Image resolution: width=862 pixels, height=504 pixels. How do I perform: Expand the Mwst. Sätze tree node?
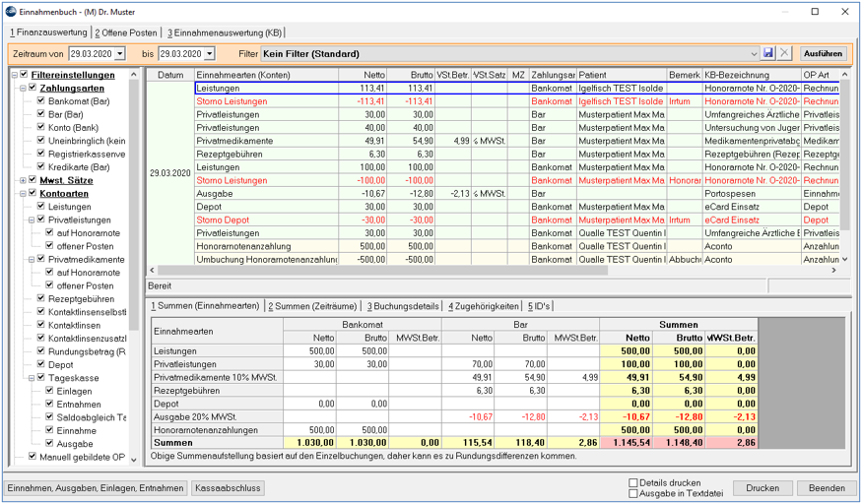coord(23,180)
